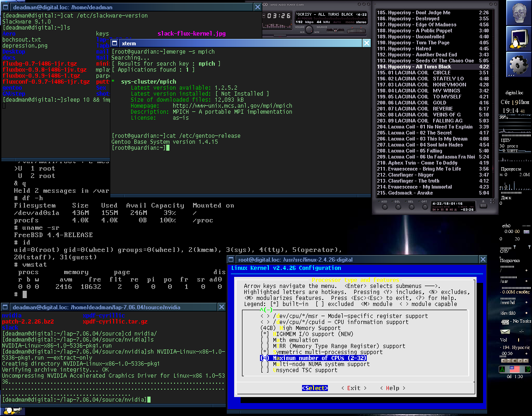The image size is (532, 416).
Task: Select Maximum number of CPUs (2-32) entry
Action: coord(313,358)
